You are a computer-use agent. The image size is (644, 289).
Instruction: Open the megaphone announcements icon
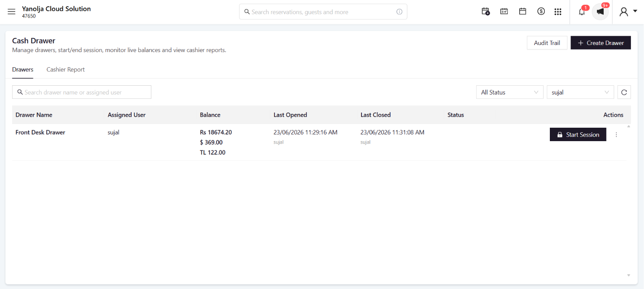pyautogui.click(x=600, y=12)
